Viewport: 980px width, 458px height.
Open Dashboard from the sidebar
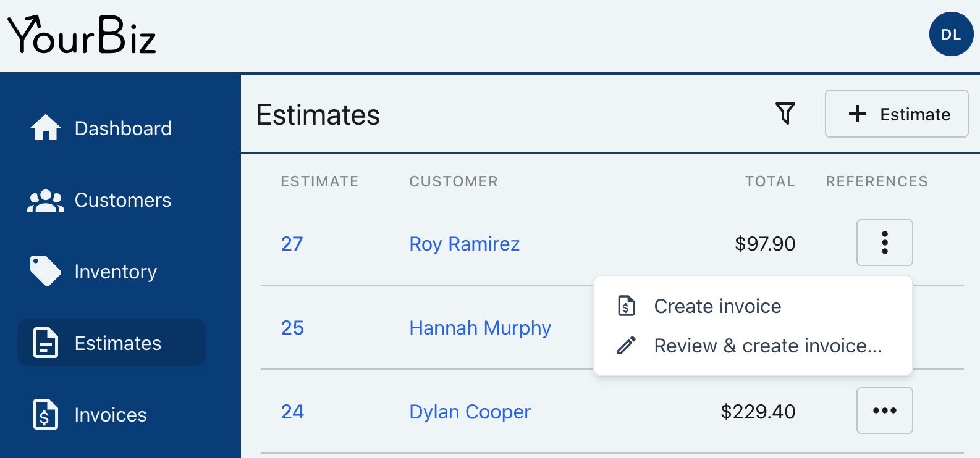click(111, 128)
